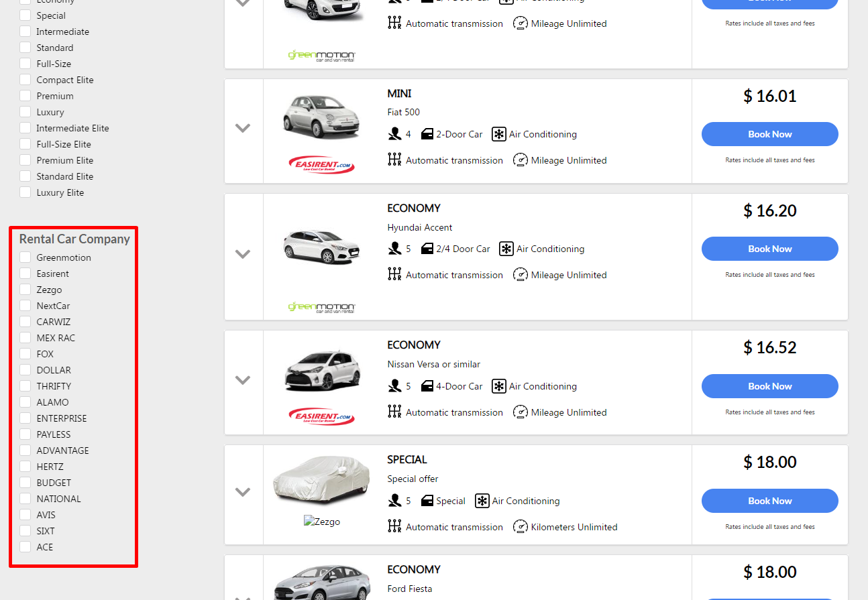Click the mileage gauge icon on Fiat 500 card
This screenshot has height=600, width=868.
521,160
